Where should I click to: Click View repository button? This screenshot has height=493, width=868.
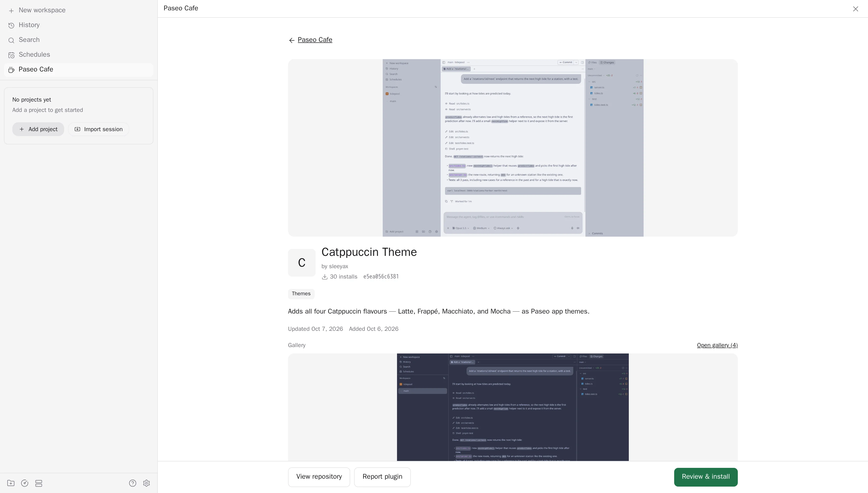click(319, 477)
